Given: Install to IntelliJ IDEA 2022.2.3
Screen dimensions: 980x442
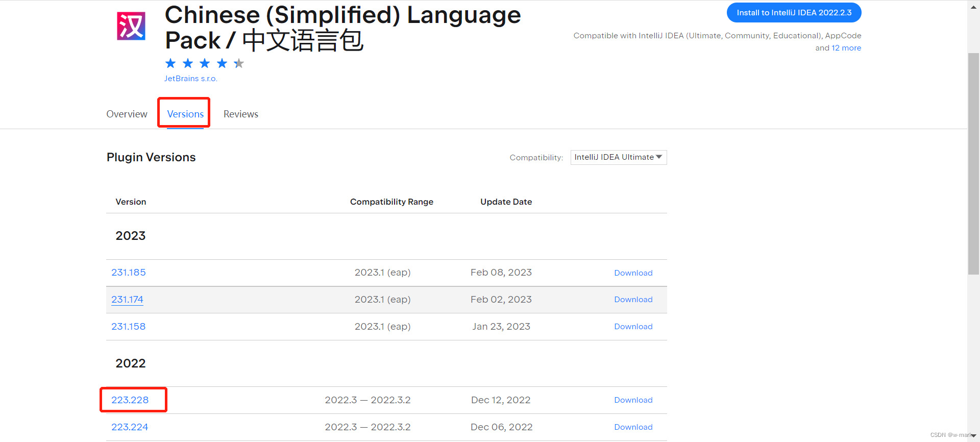Looking at the screenshot, I should pyautogui.click(x=794, y=13).
